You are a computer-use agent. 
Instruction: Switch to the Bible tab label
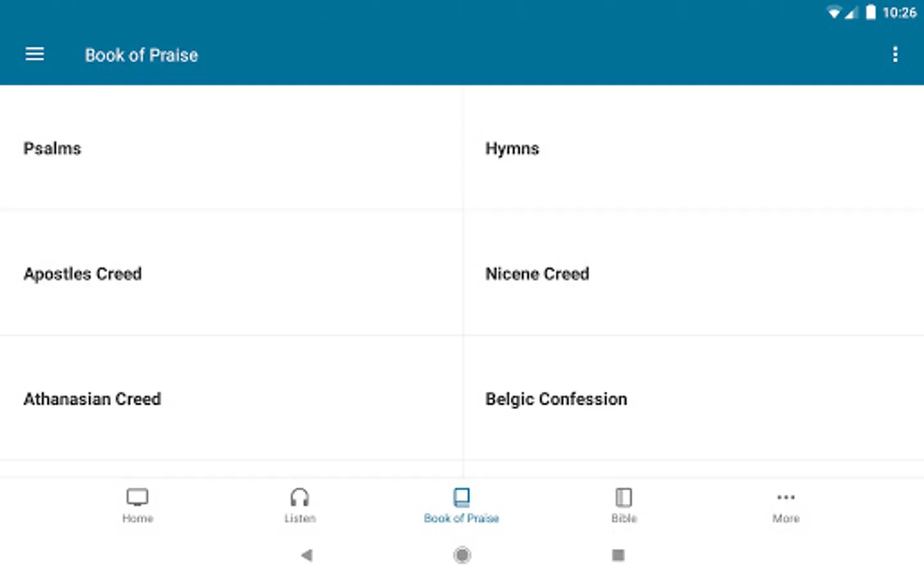[624, 518]
